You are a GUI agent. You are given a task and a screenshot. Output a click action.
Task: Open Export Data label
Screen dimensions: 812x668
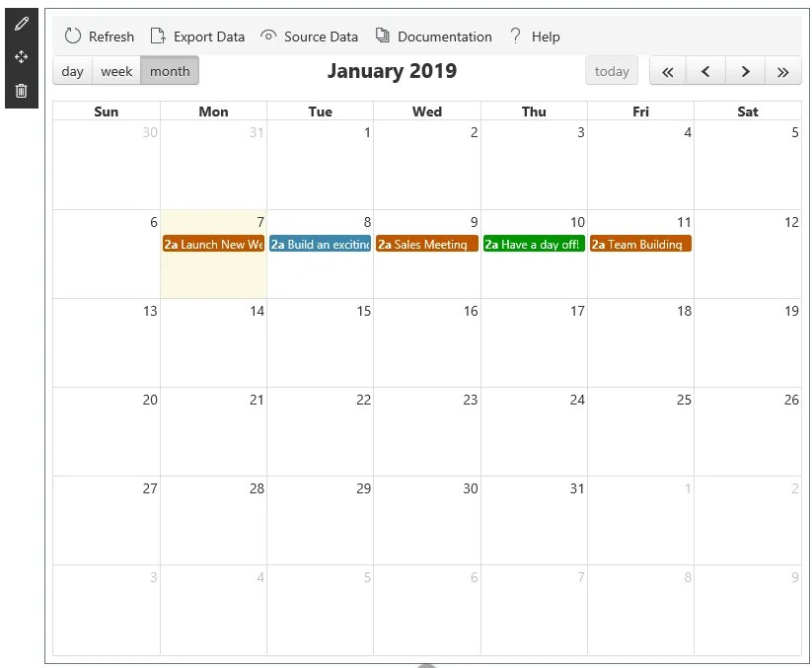coord(209,37)
